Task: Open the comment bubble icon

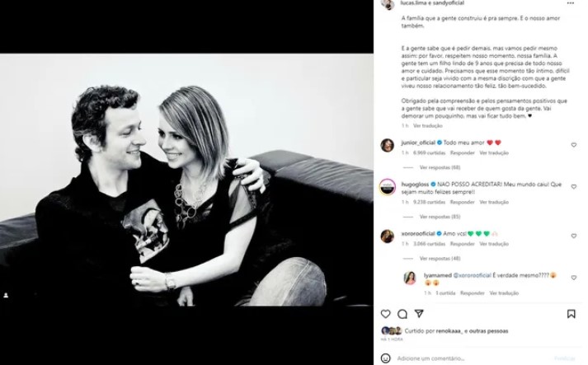Action: point(402,314)
